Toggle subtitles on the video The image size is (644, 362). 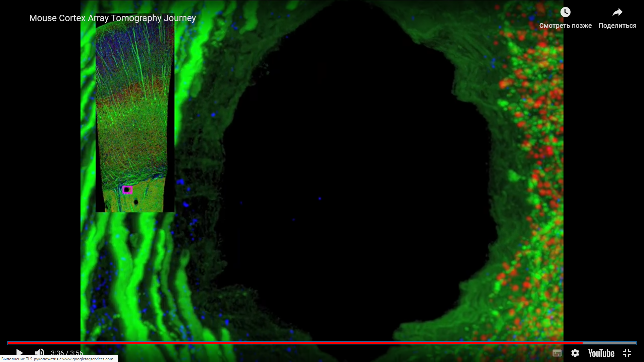tap(557, 353)
